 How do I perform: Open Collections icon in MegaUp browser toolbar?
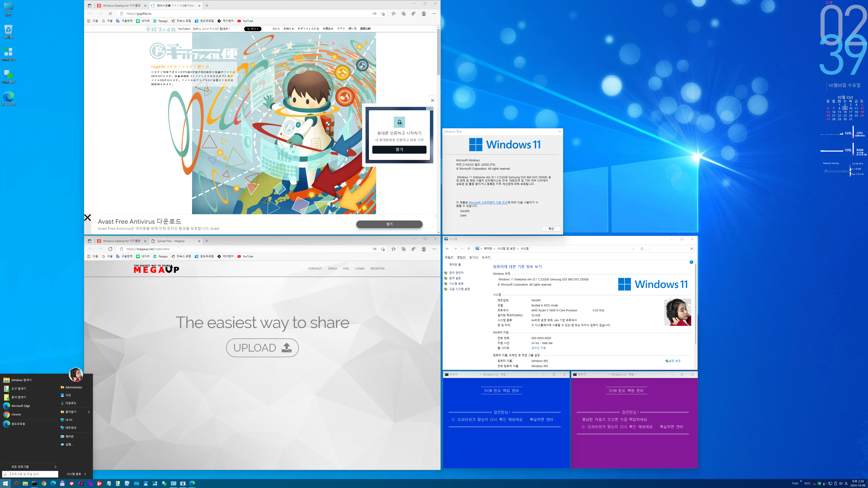click(x=403, y=249)
